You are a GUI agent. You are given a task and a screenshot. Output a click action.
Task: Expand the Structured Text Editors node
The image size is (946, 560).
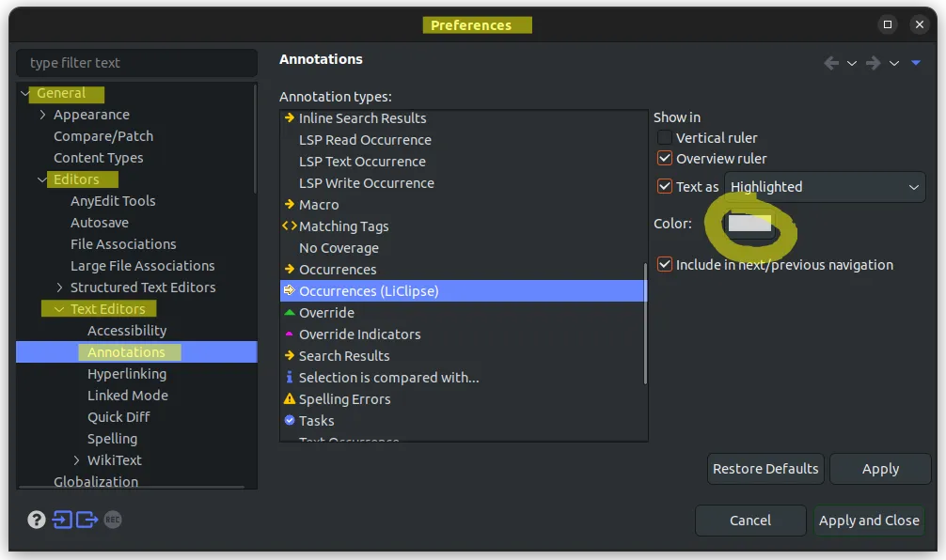pos(60,288)
